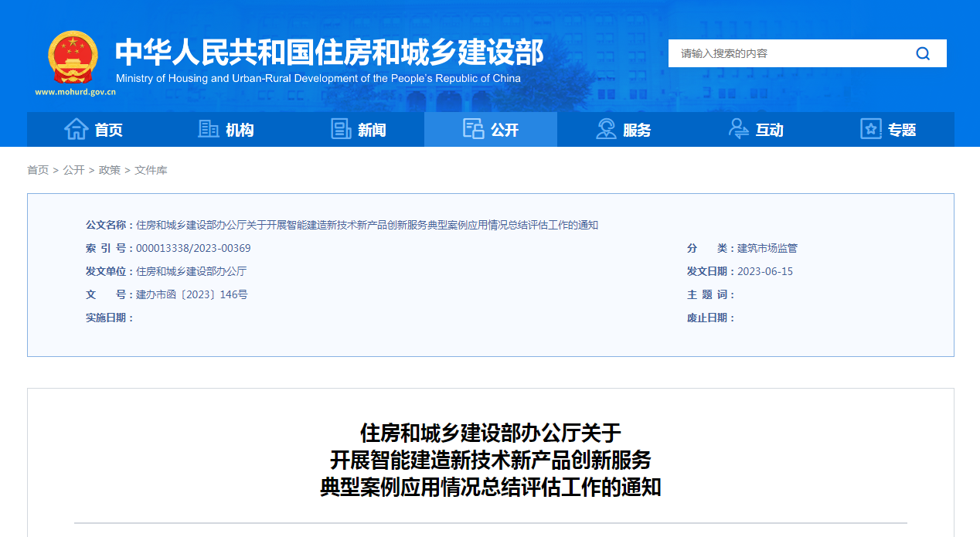
Task: Click the 公文名称 document title text
Action: pos(367,225)
